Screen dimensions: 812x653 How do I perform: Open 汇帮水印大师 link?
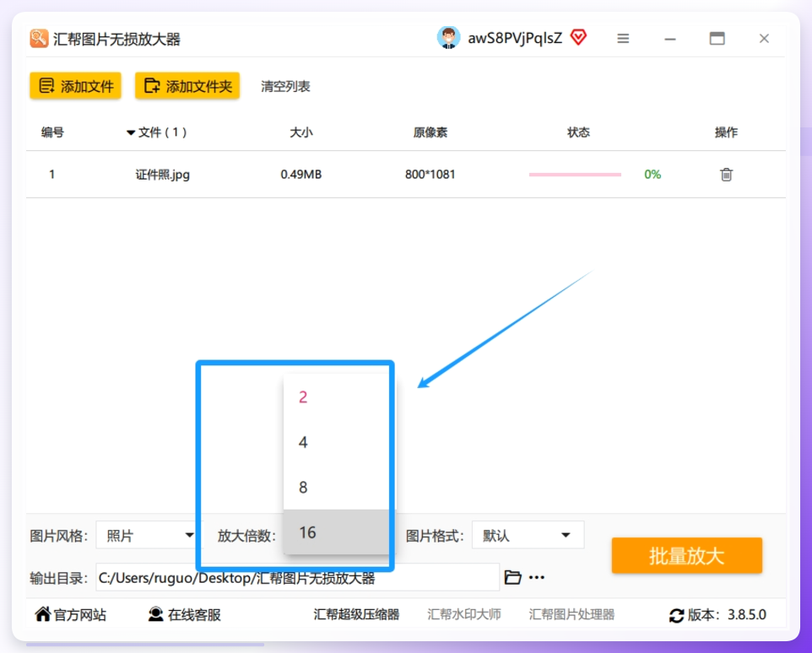click(464, 615)
